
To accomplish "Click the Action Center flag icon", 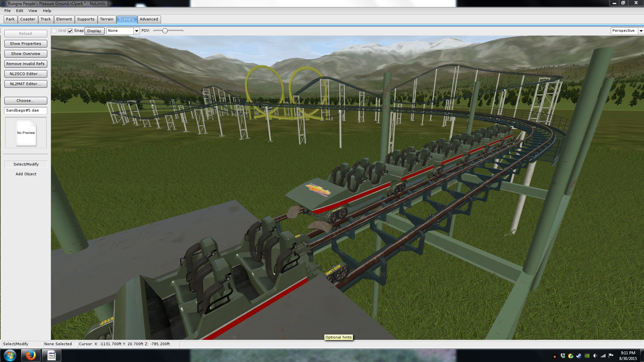I will (x=611, y=356).
